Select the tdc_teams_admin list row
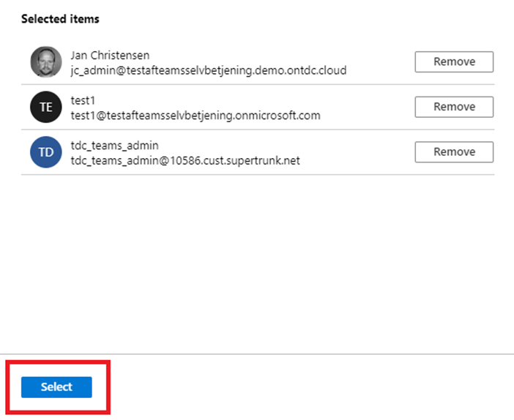 click(x=258, y=152)
